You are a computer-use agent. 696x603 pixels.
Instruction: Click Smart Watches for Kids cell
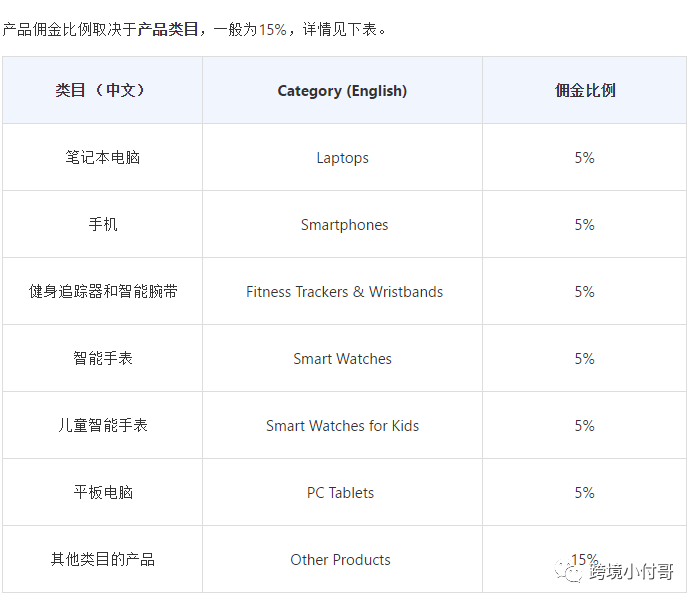[342, 425]
